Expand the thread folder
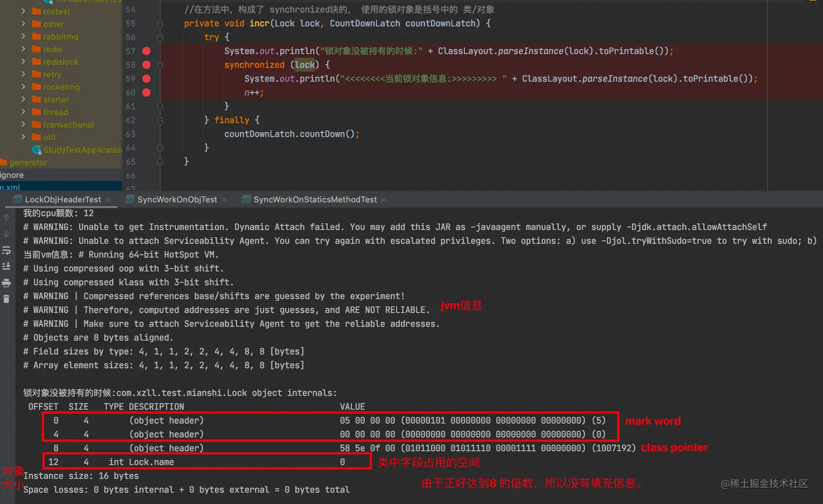Screen dimensions: 823x504 click(x=23, y=112)
